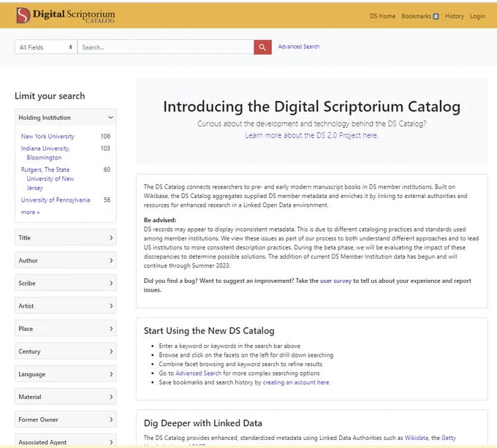Open the user survey link

[x=335, y=281]
